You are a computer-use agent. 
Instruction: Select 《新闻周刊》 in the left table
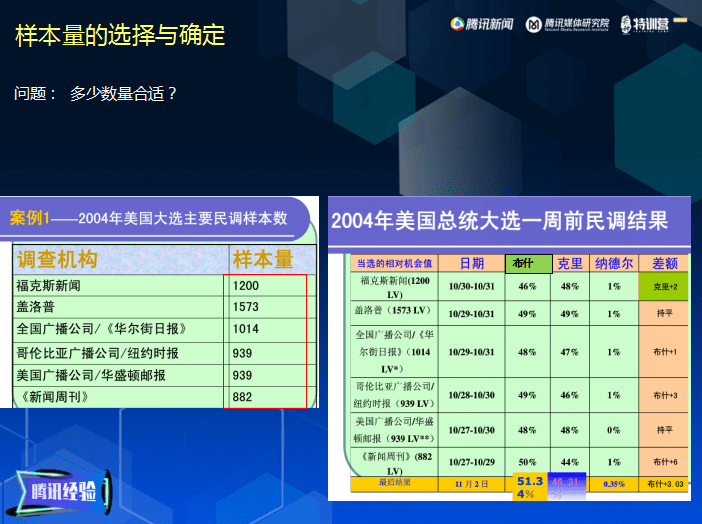55,397
